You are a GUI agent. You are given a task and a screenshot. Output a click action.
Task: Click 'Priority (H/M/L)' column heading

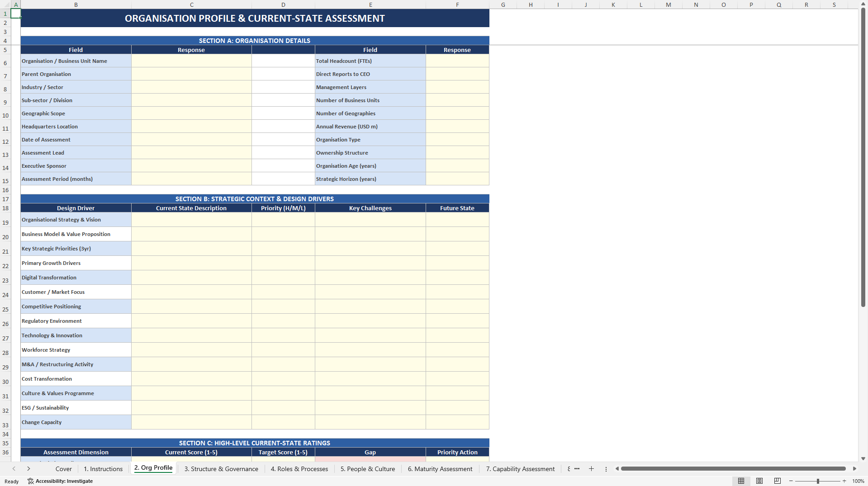click(283, 208)
